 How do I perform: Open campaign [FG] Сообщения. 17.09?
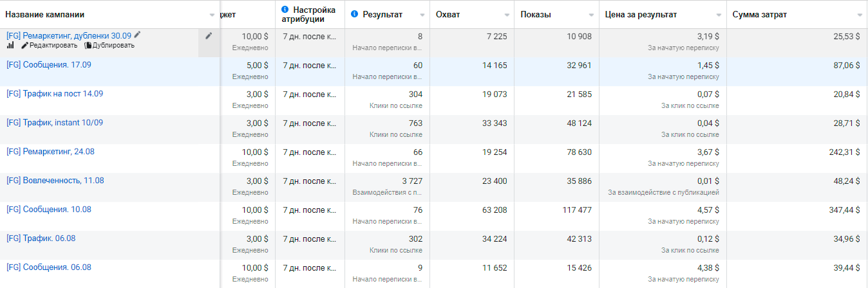[48, 65]
